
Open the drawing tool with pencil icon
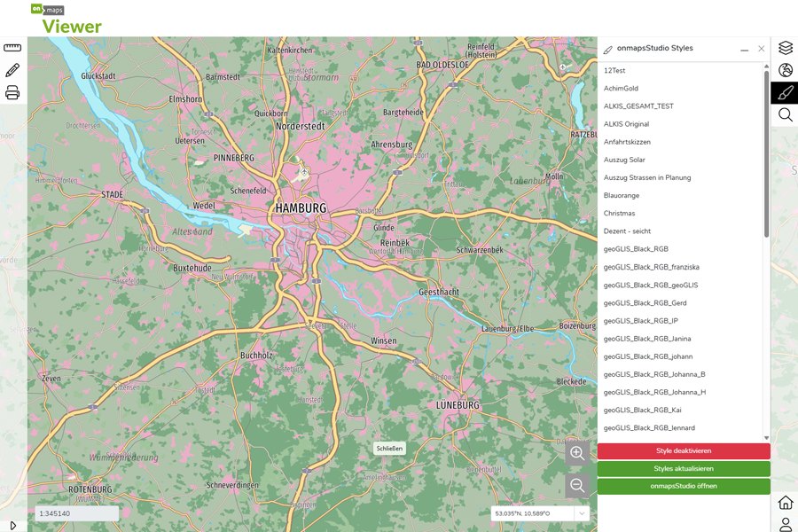(x=12, y=70)
